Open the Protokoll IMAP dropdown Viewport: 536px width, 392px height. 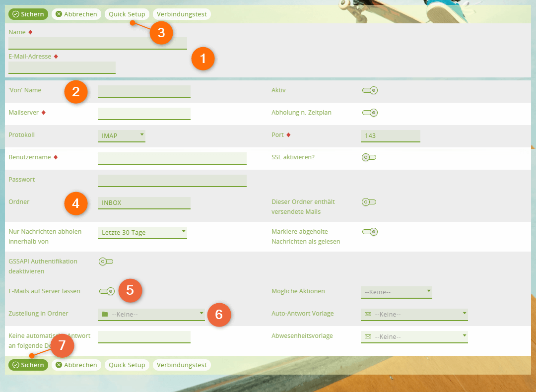click(121, 135)
